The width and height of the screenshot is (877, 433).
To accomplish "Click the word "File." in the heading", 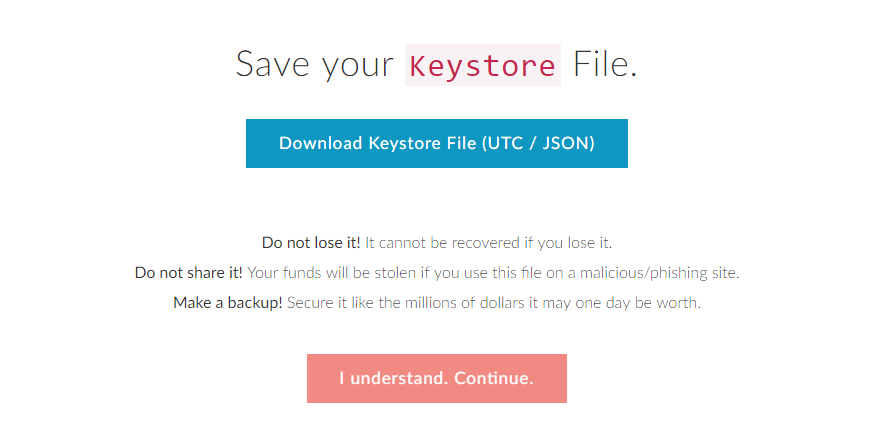I will pyautogui.click(x=604, y=66).
